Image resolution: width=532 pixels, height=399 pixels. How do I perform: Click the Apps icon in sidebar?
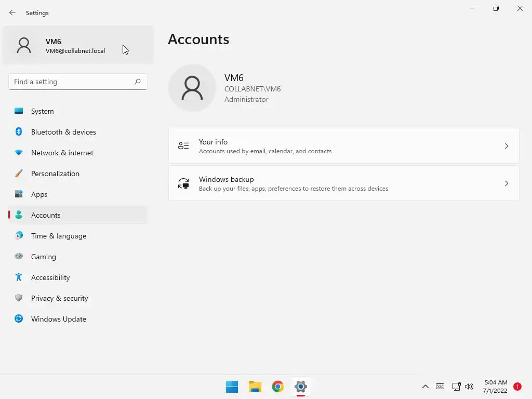pyautogui.click(x=19, y=194)
